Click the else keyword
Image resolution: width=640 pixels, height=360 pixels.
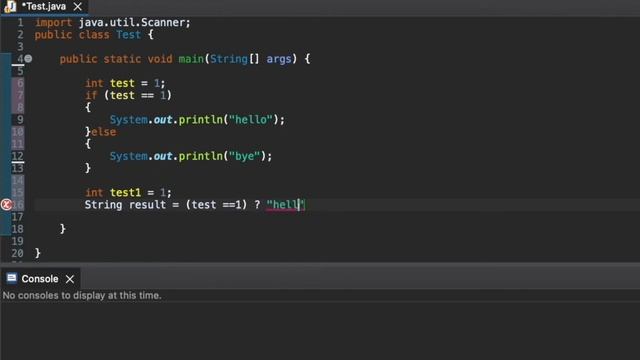pyautogui.click(x=104, y=132)
